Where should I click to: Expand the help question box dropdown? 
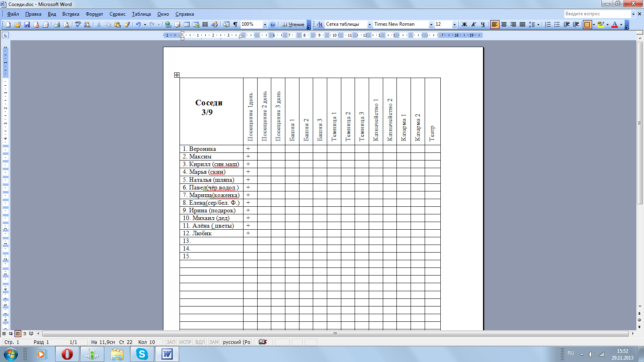coord(633,14)
